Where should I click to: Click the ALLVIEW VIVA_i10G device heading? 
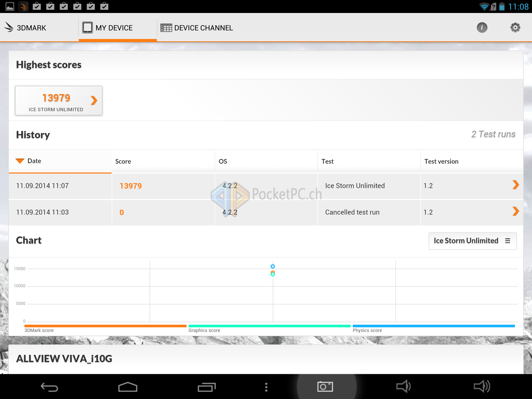coord(64,359)
